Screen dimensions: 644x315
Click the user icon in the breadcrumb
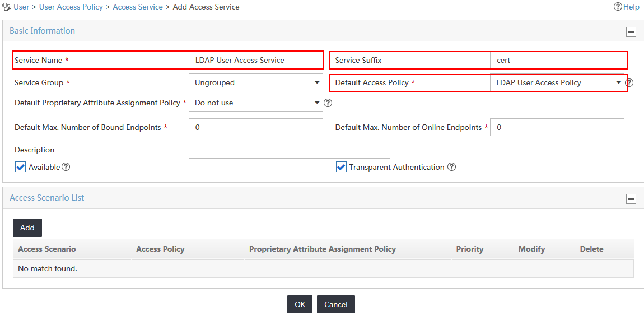[x=7, y=7]
